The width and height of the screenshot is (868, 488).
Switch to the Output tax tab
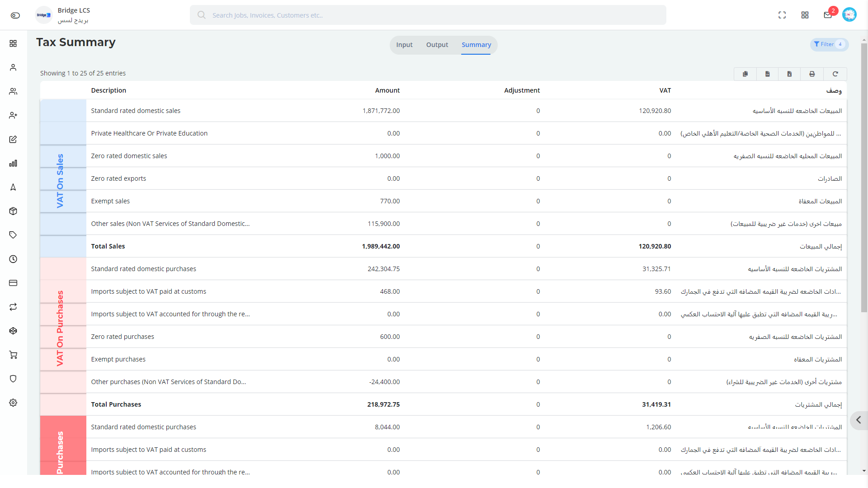436,45
